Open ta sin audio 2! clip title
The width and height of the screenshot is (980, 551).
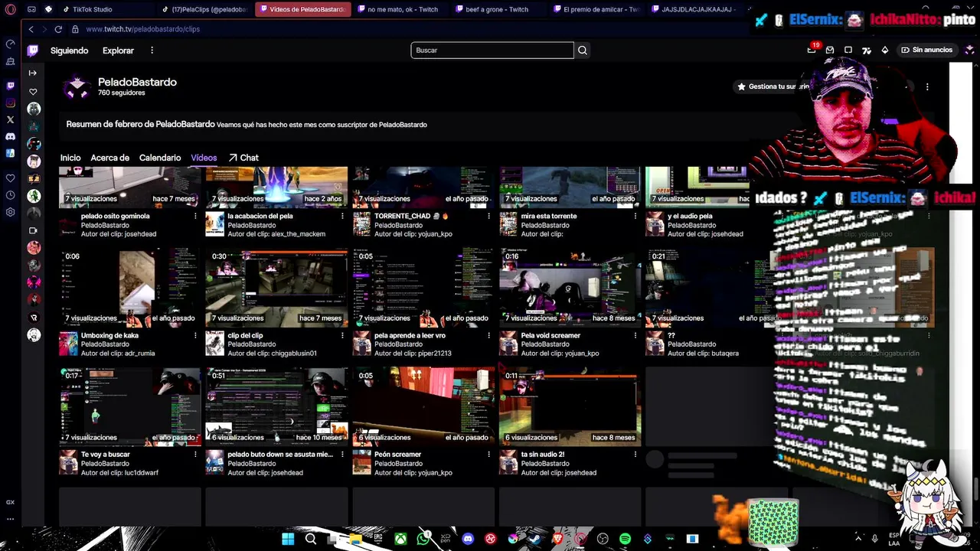[x=543, y=455]
